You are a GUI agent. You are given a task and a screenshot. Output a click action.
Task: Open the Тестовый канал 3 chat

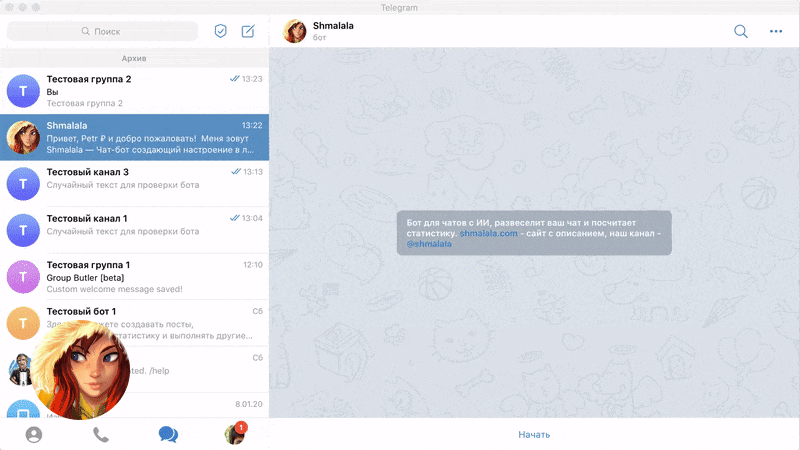click(x=134, y=184)
